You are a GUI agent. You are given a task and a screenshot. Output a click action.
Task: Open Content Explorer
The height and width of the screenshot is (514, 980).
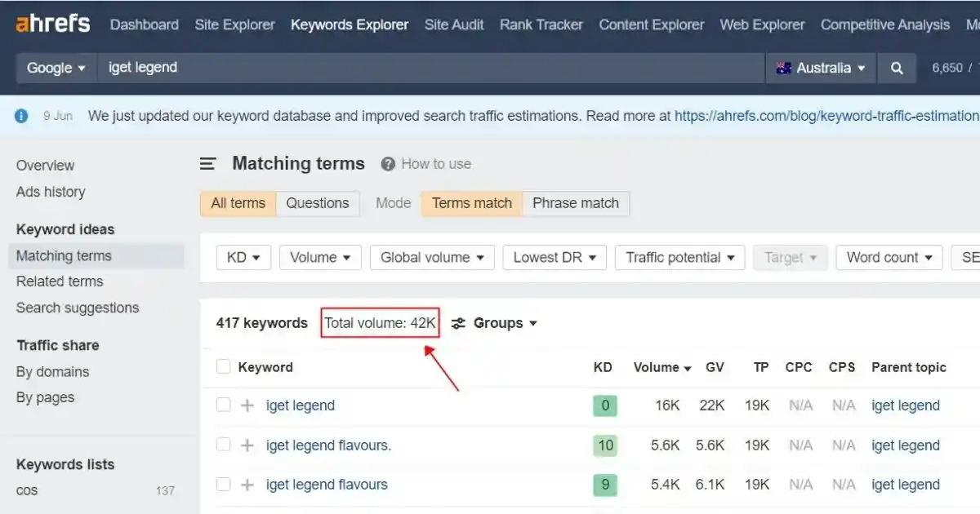[x=652, y=24]
